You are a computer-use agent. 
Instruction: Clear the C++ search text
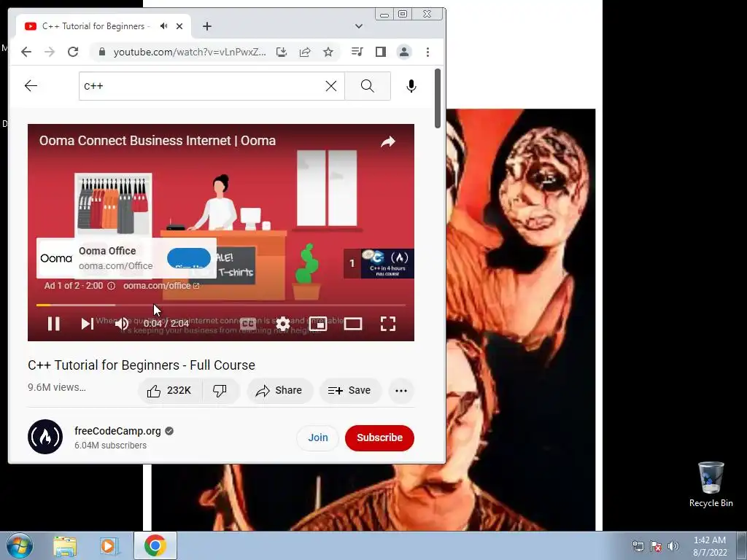coord(330,86)
